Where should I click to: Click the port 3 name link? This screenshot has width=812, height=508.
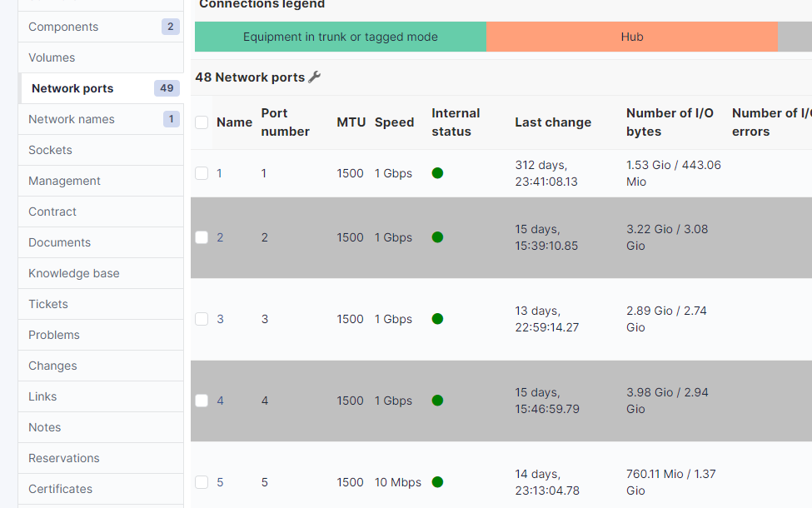point(221,319)
